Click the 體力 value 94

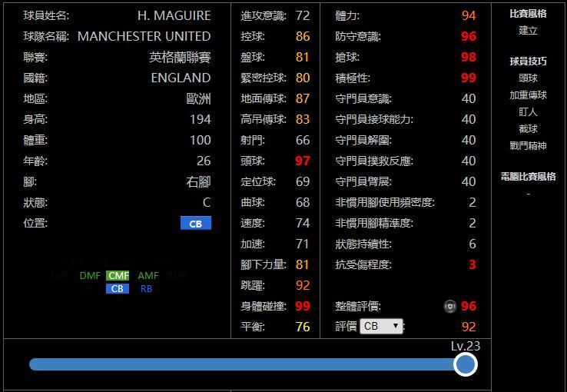tap(469, 15)
